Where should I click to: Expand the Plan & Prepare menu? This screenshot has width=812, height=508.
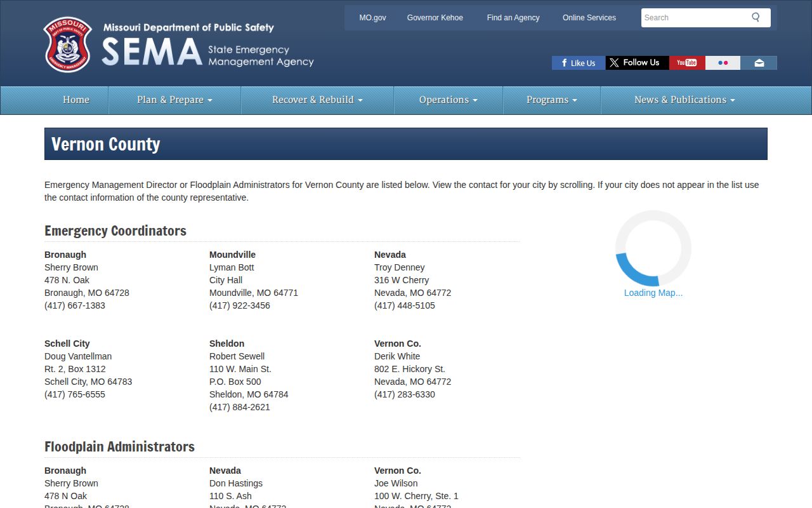pos(174,100)
